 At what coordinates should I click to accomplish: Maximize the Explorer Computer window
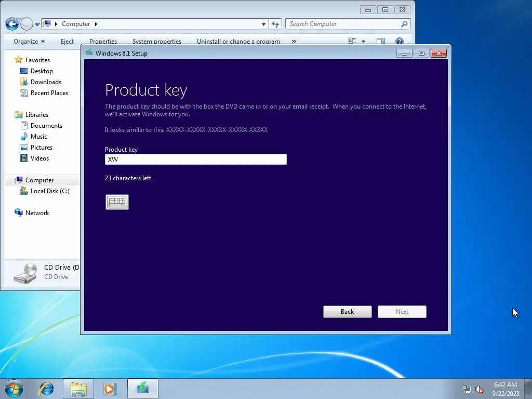point(385,10)
